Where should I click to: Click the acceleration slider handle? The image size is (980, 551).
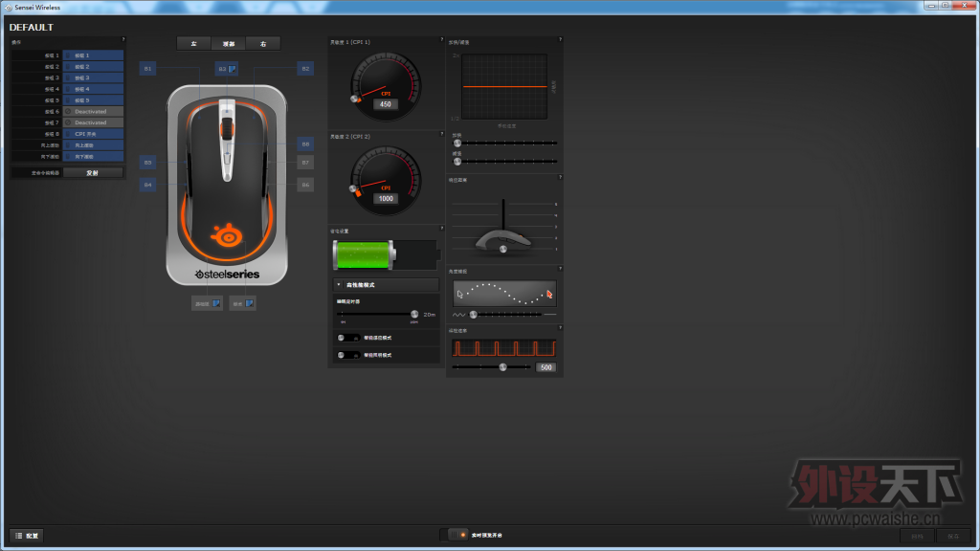457,143
